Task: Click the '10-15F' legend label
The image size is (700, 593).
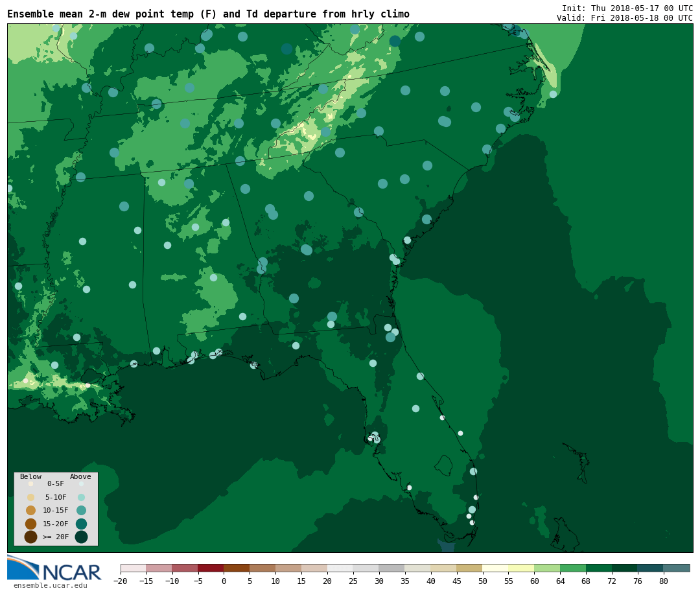Action: point(56,510)
